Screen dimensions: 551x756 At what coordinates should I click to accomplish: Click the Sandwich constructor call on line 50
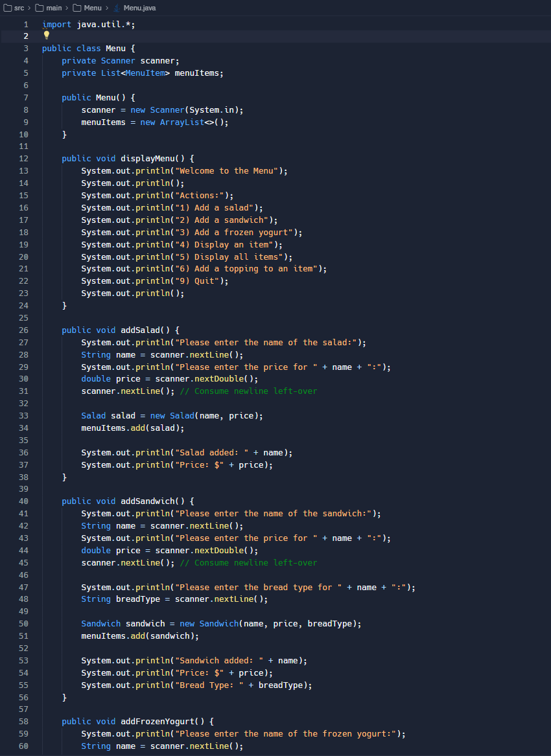(218, 623)
